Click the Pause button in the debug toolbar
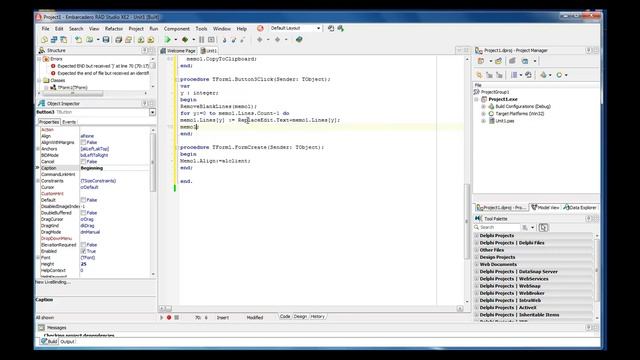Viewport: 640px width, 360px height. tap(201, 40)
